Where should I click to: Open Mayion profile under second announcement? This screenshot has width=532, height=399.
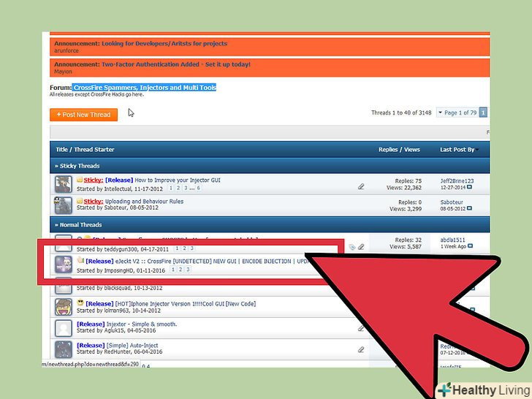[x=63, y=72]
